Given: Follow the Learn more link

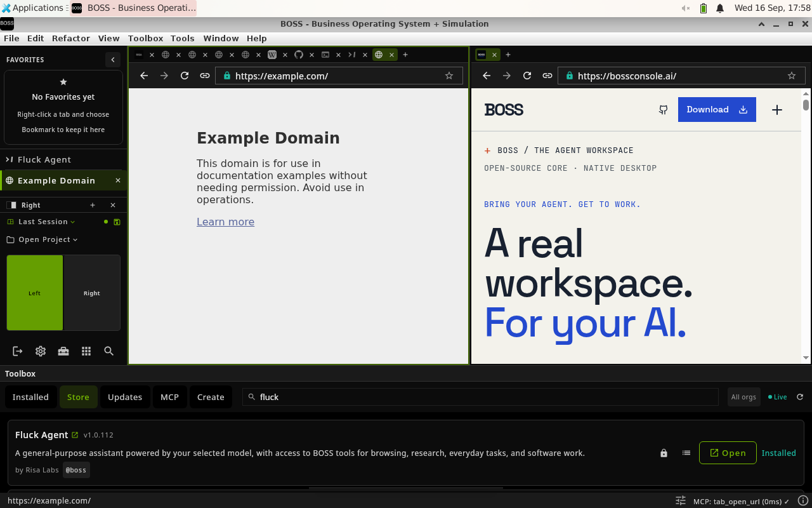Looking at the screenshot, I should point(225,222).
